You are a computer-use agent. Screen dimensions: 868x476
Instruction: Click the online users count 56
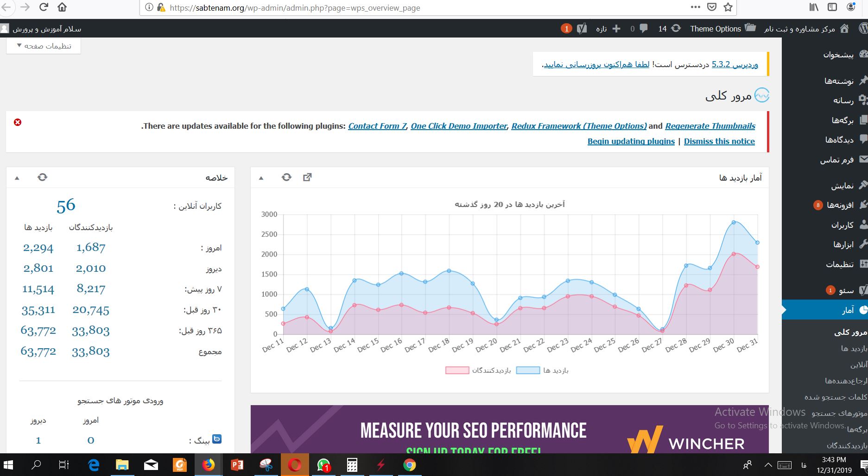coord(66,206)
